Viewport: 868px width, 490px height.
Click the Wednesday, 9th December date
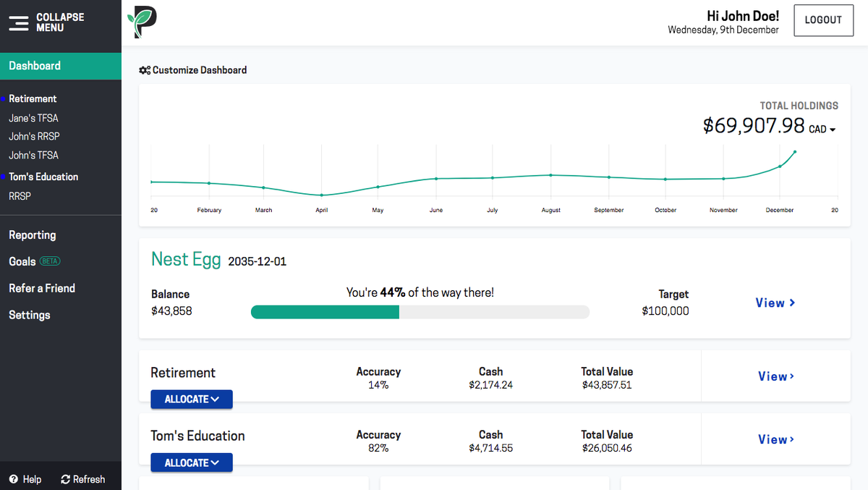pos(723,30)
